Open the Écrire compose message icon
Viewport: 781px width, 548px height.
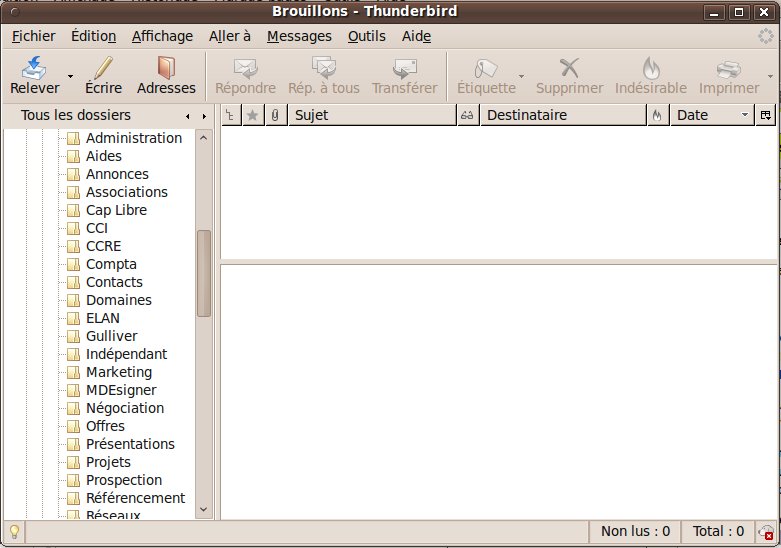[x=103, y=68]
